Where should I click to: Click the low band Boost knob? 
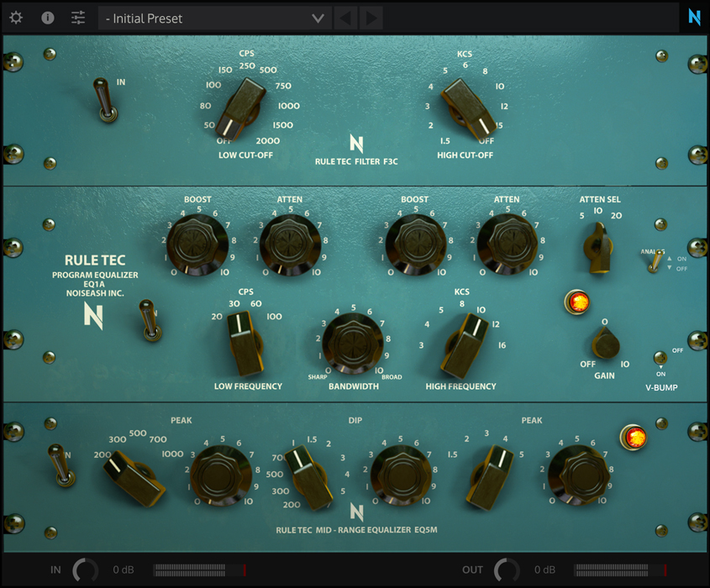click(197, 244)
